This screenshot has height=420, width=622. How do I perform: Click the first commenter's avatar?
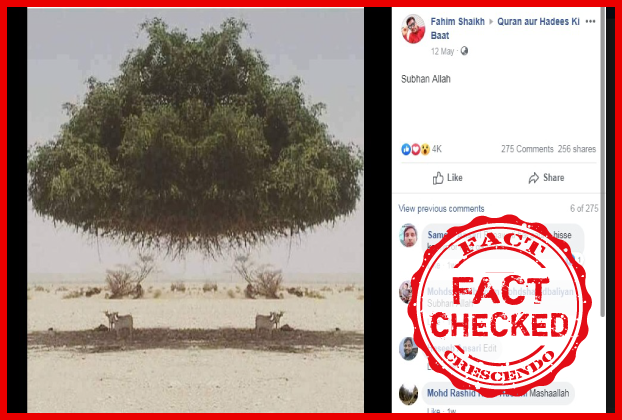tap(409, 235)
